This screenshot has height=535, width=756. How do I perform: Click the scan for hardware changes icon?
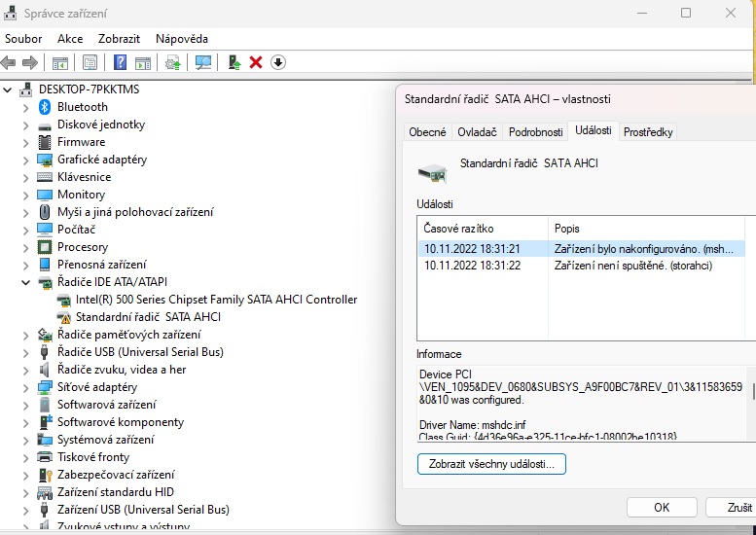[203, 62]
